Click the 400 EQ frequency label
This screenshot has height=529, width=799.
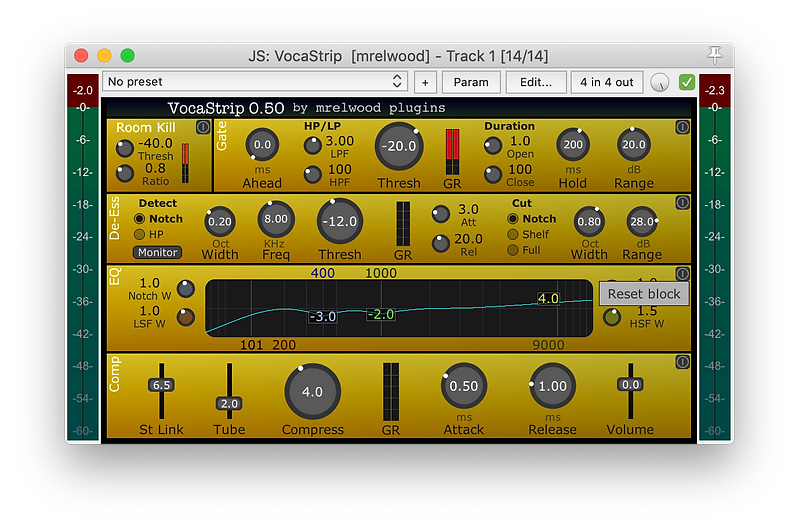click(323, 273)
